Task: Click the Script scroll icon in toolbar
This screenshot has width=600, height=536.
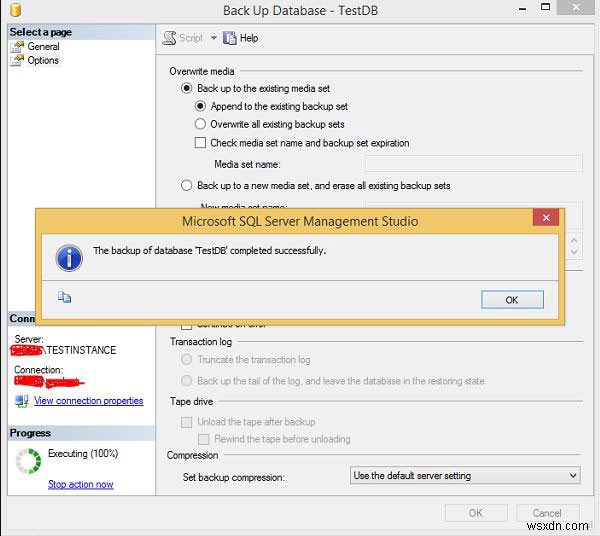Action: pos(169,38)
